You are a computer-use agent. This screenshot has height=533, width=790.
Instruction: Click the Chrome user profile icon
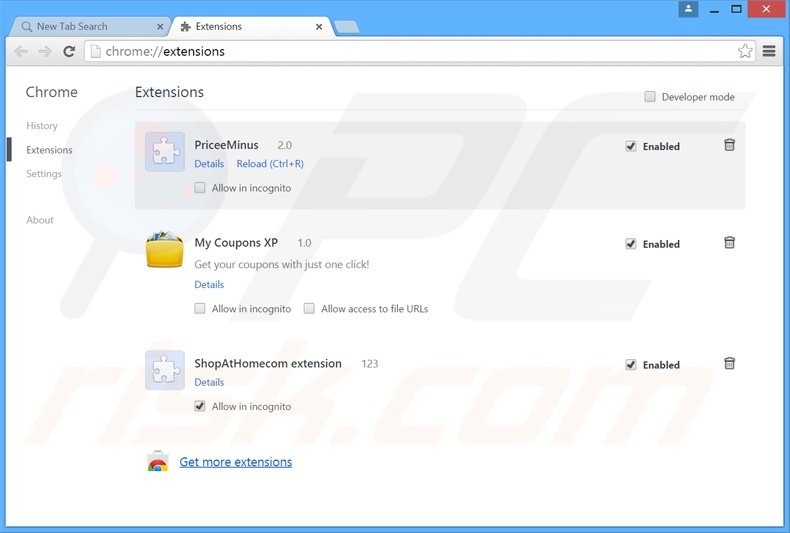coord(688,9)
